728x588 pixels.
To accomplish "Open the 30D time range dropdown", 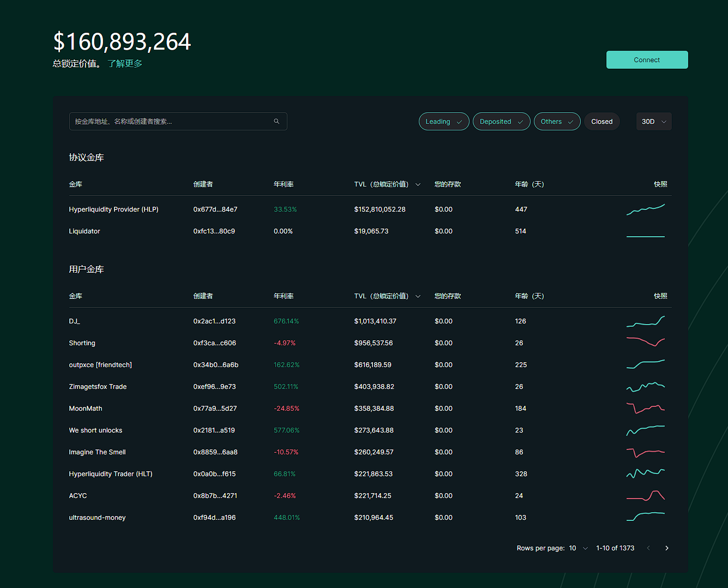I will (654, 122).
